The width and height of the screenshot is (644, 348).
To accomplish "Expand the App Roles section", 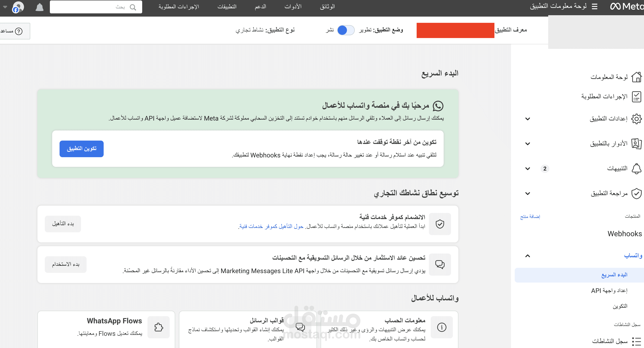I will click(x=527, y=144).
